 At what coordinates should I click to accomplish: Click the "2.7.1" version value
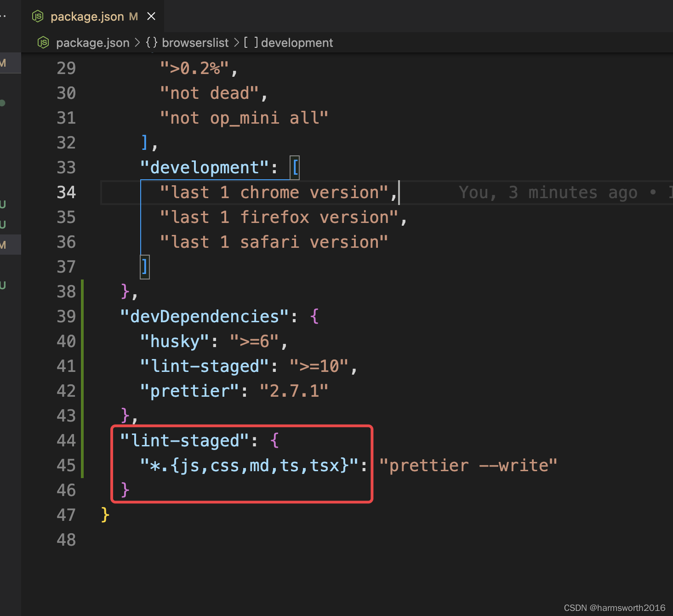[294, 391]
